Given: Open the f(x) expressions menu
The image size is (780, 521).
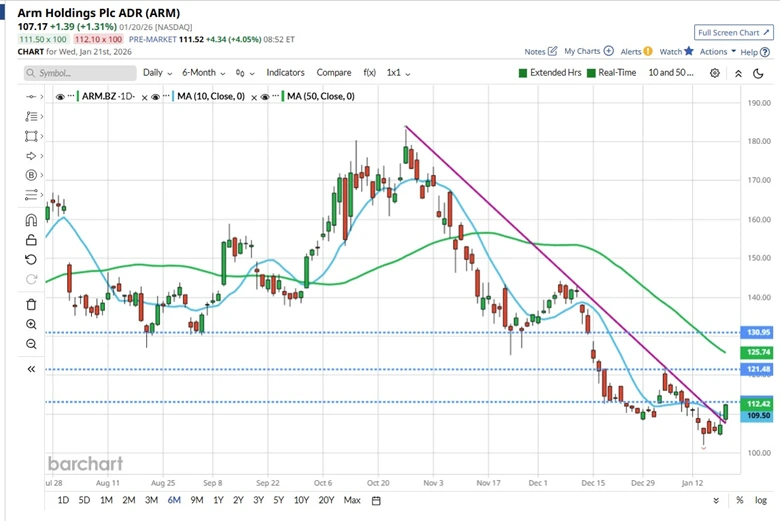Looking at the screenshot, I should [x=369, y=73].
